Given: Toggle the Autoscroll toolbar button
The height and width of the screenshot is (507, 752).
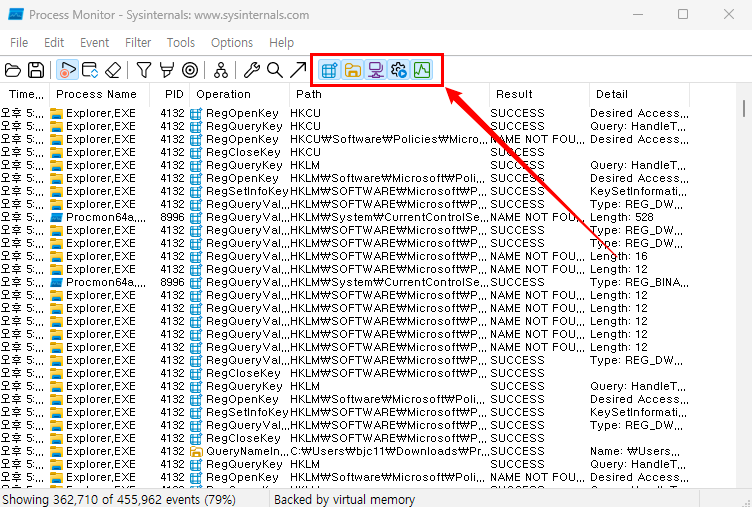Looking at the screenshot, I should coord(90,70).
